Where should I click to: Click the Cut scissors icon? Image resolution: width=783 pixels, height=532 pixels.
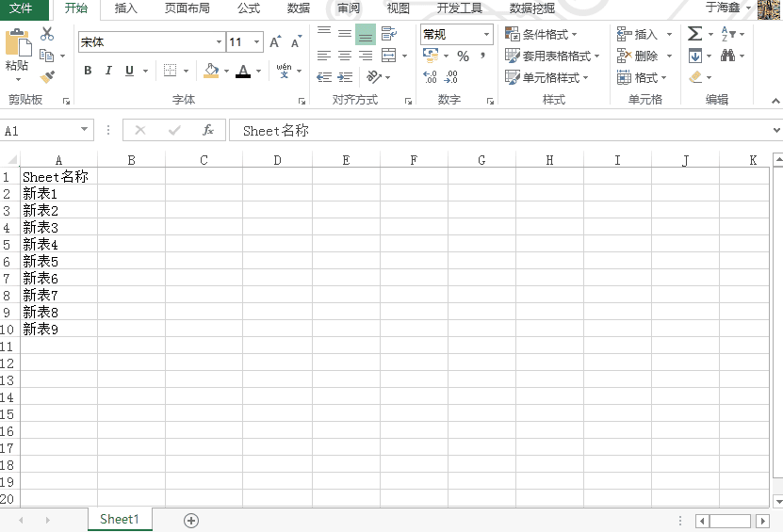pyautogui.click(x=47, y=34)
